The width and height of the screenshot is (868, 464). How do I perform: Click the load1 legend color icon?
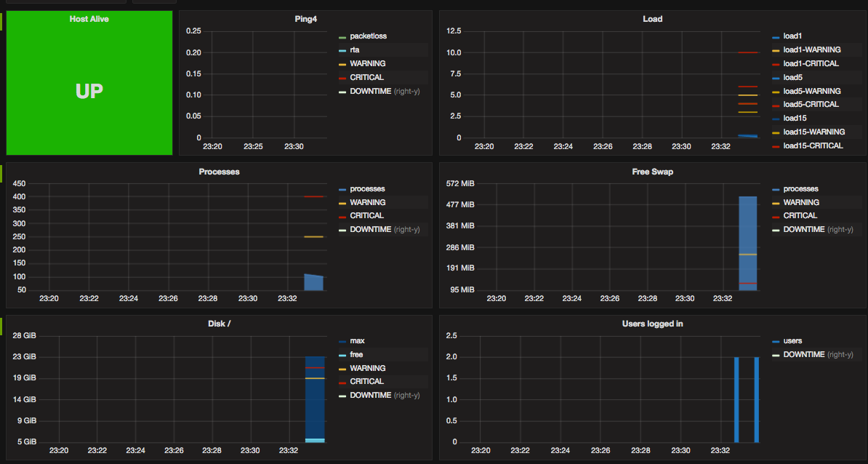(776, 36)
